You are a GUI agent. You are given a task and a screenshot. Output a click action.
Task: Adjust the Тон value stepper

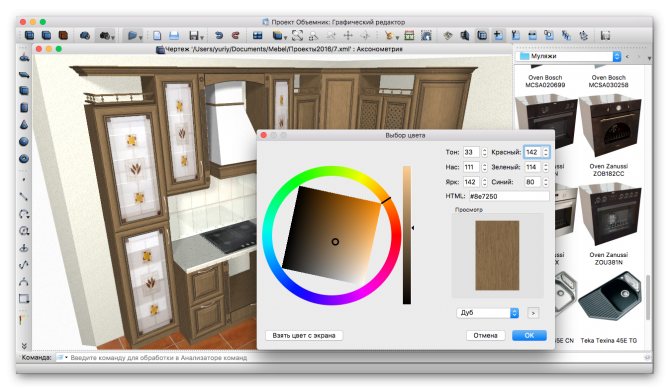[484, 152]
